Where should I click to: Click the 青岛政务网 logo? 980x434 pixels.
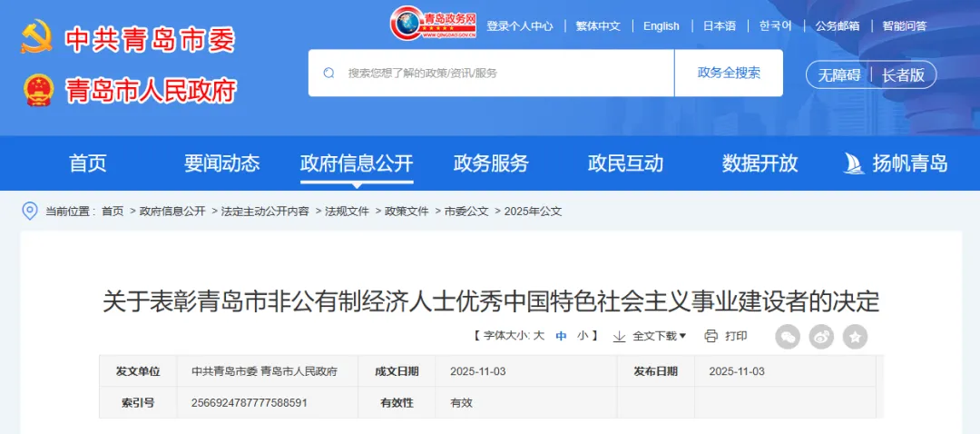click(433, 24)
